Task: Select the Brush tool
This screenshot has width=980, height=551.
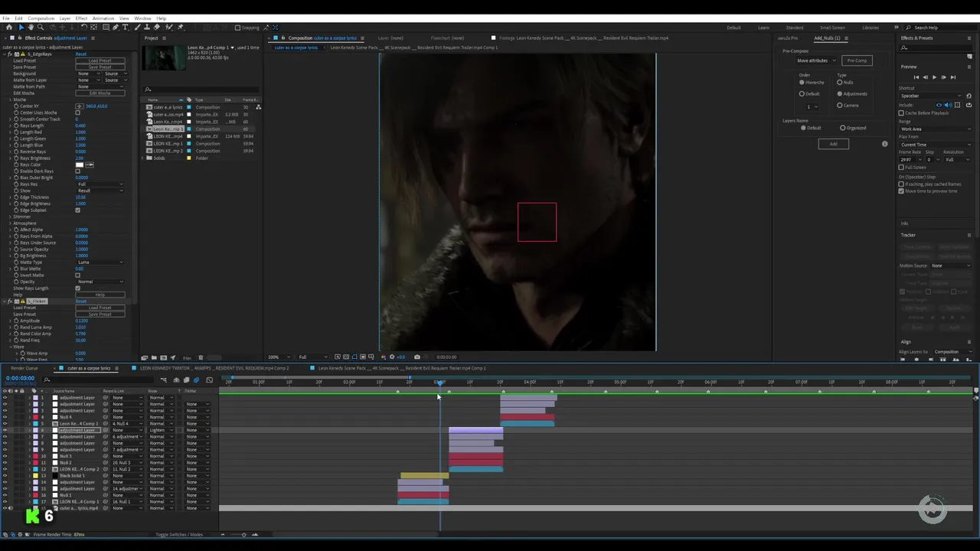Action: coord(137,27)
